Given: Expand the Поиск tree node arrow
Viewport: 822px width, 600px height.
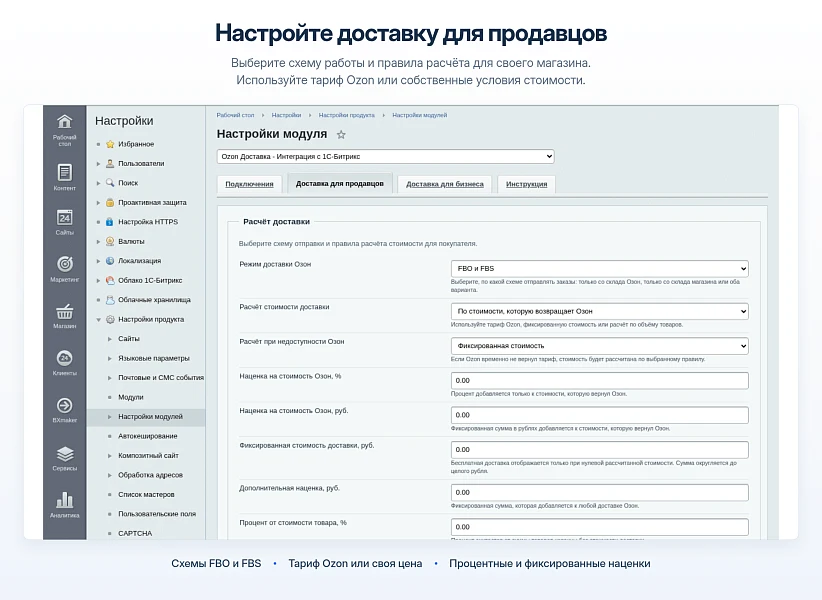Looking at the screenshot, I should pyautogui.click(x=98, y=183).
